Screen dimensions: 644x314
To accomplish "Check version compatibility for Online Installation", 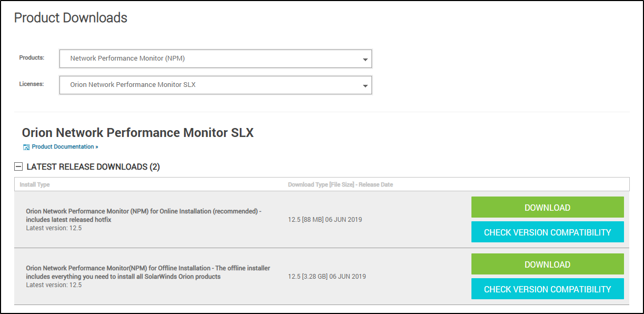I will click(548, 232).
